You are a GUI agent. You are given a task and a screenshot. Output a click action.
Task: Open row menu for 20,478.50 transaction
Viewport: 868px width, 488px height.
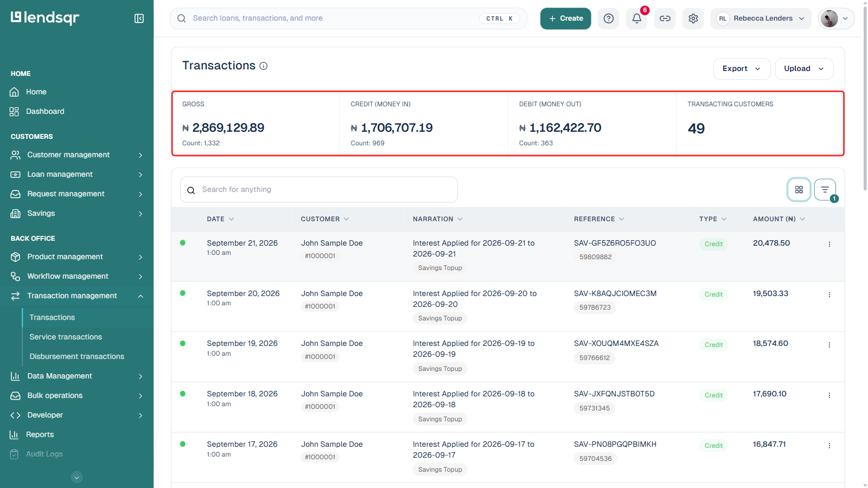(x=829, y=245)
